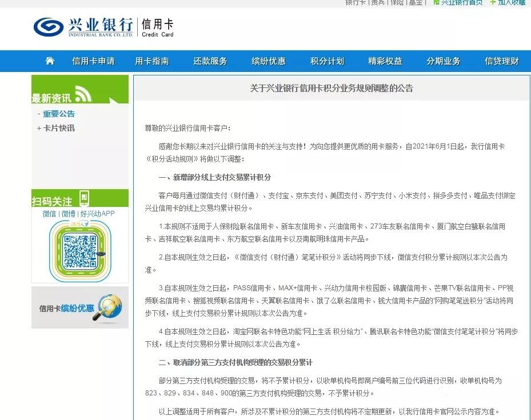
Task: Open the 还款服务 menu
Action: (x=210, y=61)
